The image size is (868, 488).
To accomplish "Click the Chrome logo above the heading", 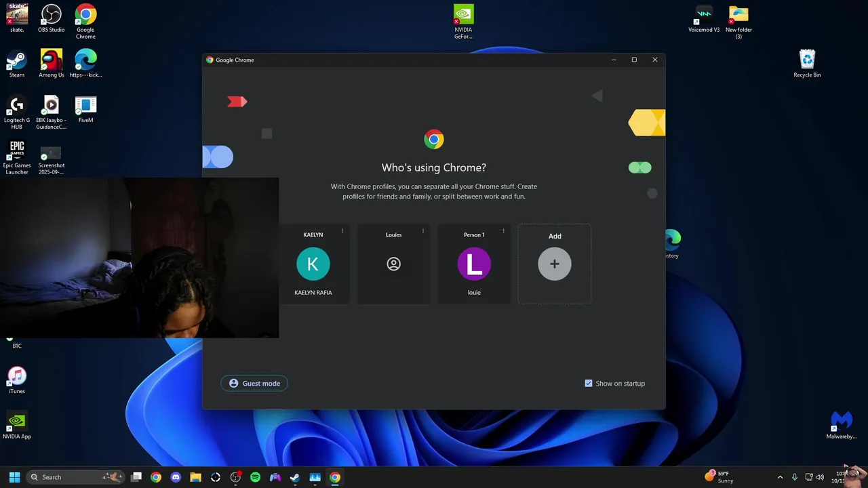I will [x=434, y=140].
